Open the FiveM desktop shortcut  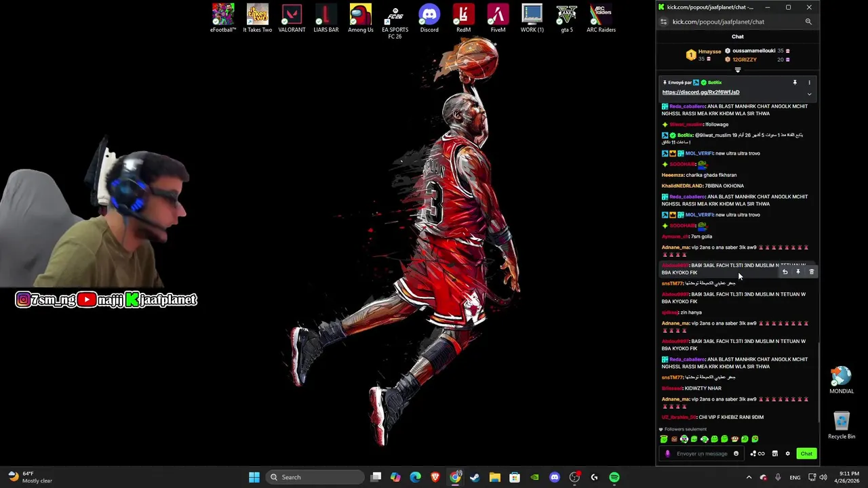pos(498,18)
